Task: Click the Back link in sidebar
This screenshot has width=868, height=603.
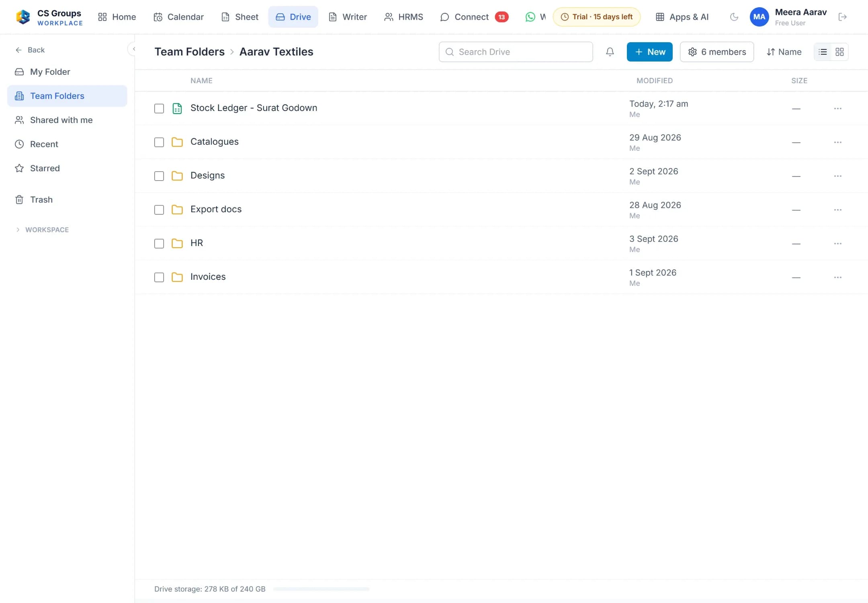Action: point(30,50)
